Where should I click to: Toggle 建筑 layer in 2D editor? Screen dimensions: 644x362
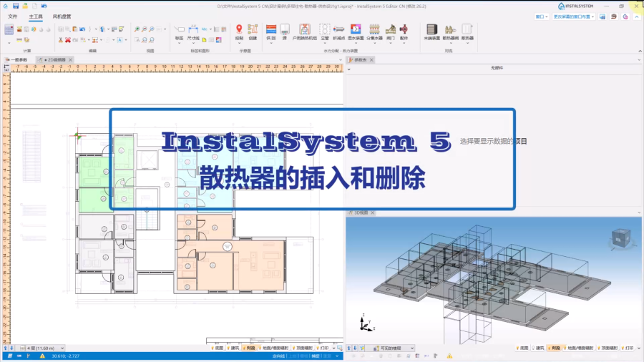pyautogui.click(x=233, y=348)
